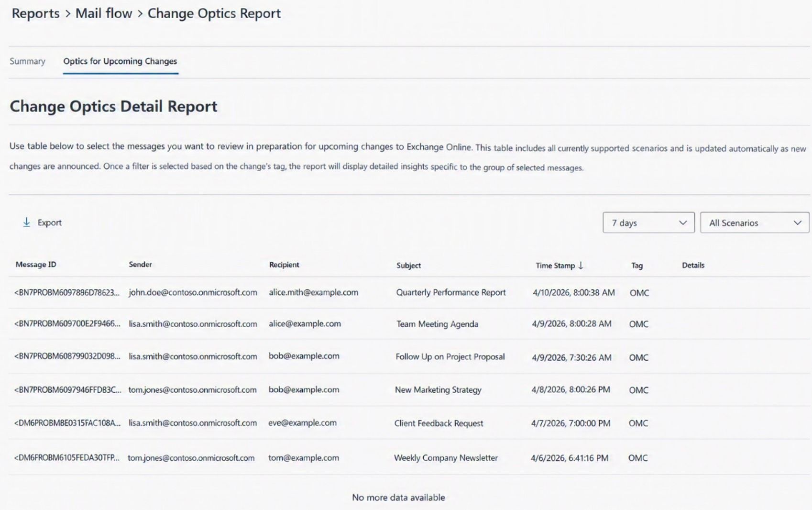Click the Subject column header
This screenshot has width=812, height=510.
click(408, 266)
